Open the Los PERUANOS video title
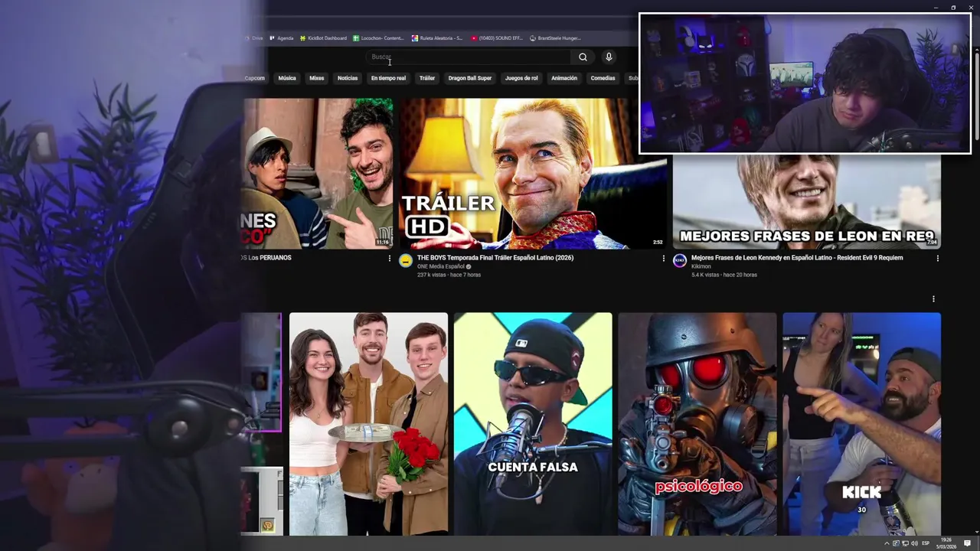980x551 pixels. (266, 258)
